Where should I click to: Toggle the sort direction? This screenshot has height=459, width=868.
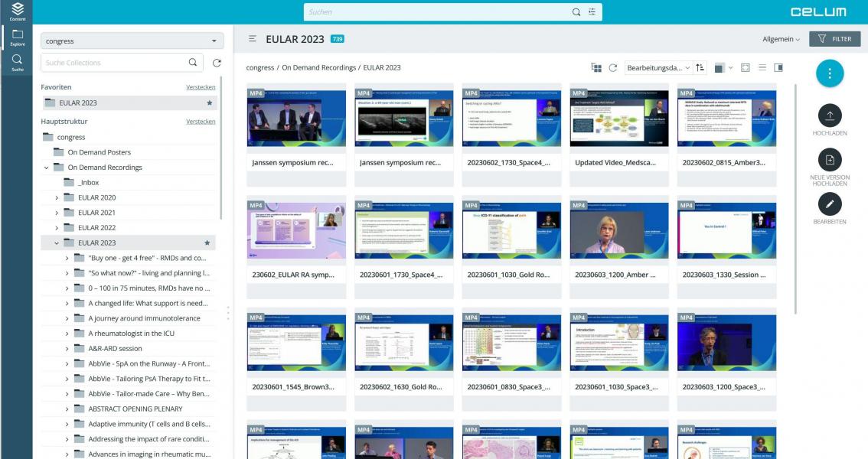pos(700,67)
